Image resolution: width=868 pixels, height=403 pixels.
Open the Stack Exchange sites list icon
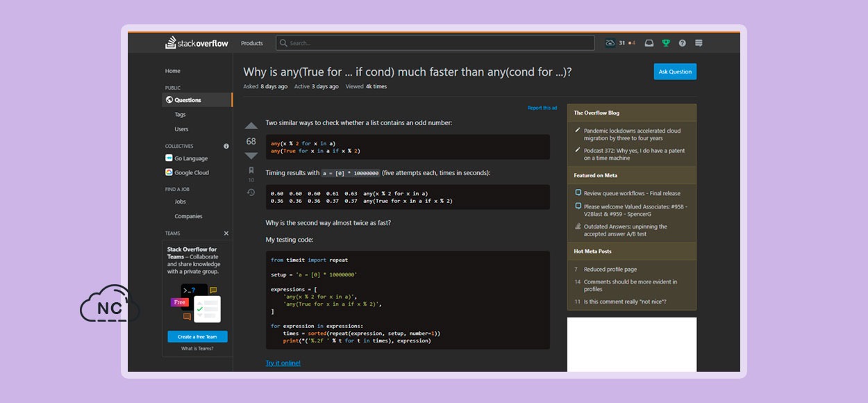[x=699, y=43]
